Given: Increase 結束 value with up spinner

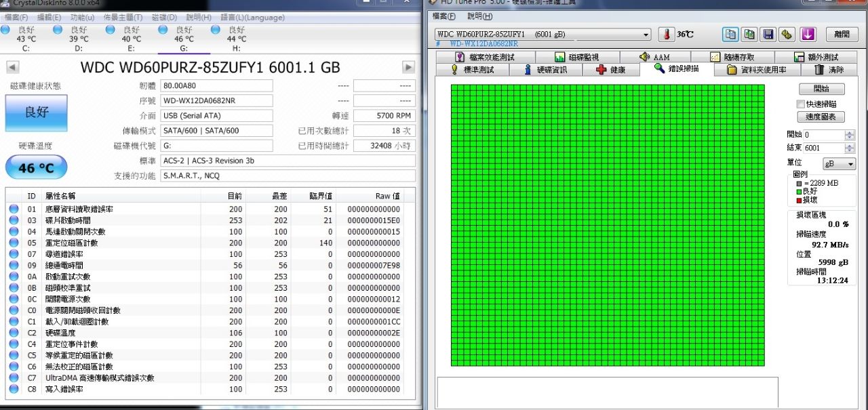Looking at the screenshot, I should pyautogui.click(x=850, y=145).
